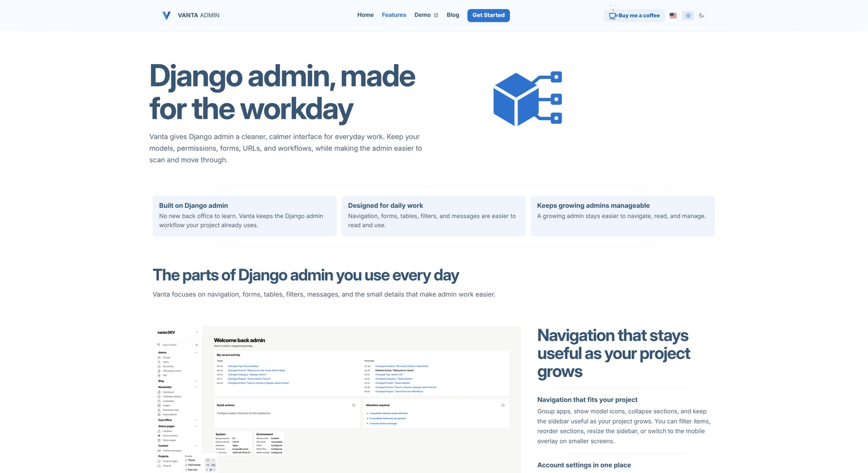Viewport: 868px width, 473px height.
Task: Click the Buy me a coffee button
Action: pyautogui.click(x=634, y=16)
